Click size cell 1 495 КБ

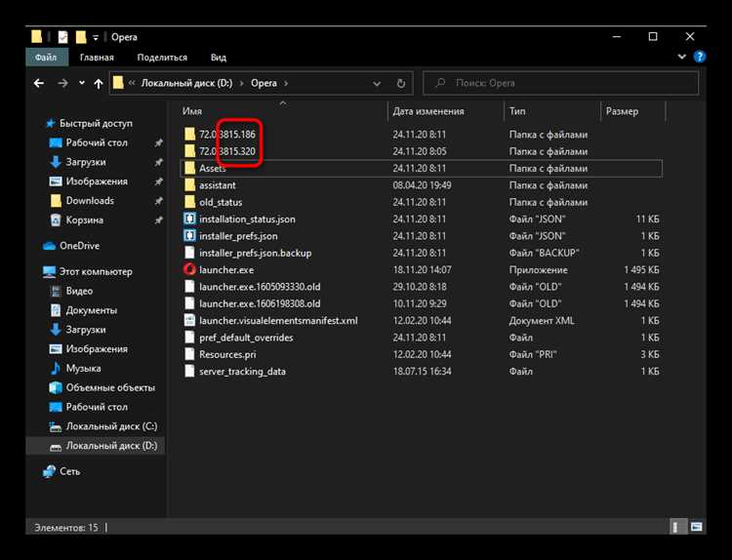pyautogui.click(x=641, y=269)
